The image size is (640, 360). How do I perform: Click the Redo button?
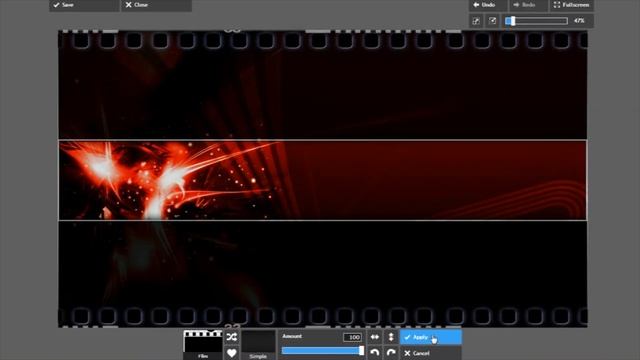[528, 5]
